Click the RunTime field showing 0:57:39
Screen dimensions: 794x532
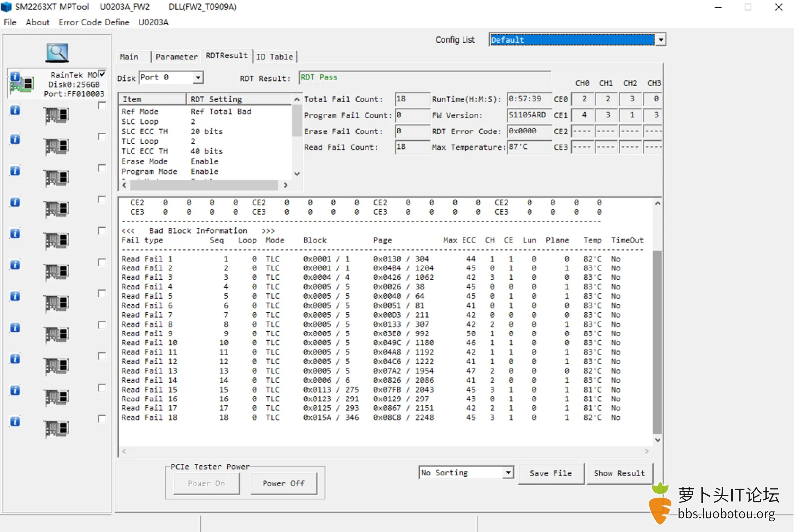[x=529, y=99]
